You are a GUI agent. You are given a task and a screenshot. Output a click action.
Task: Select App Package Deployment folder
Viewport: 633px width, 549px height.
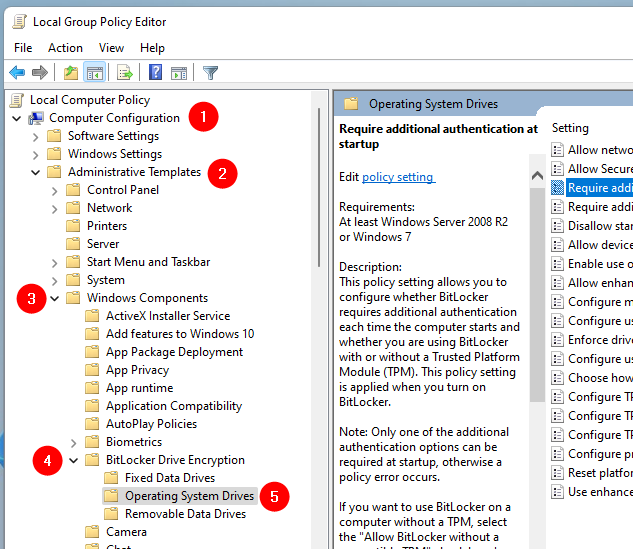click(174, 352)
